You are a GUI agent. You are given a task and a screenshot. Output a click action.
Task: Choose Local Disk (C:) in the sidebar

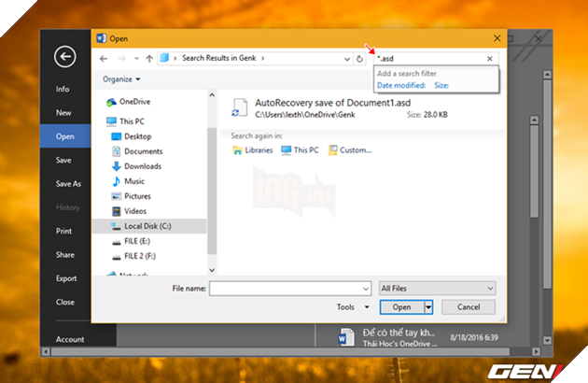point(144,226)
